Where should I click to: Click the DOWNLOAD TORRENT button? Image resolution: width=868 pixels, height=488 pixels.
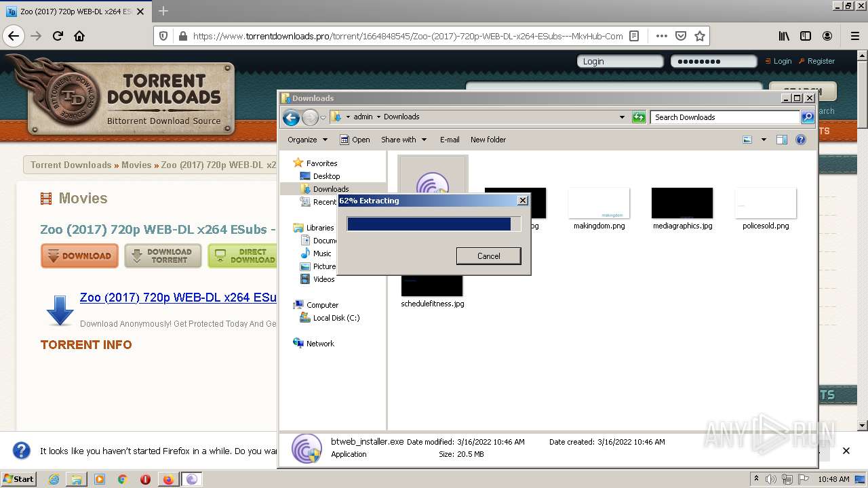click(x=163, y=256)
